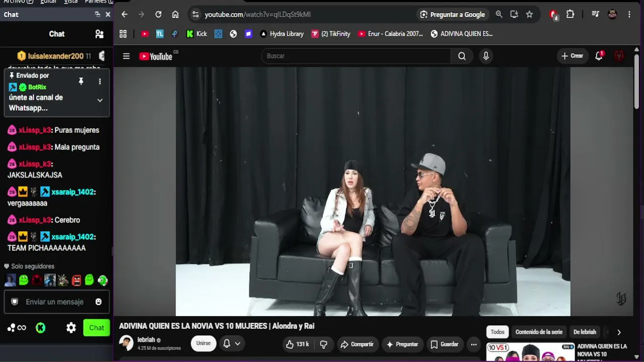Open the Extensions puzzle icon

pos(570,15)
